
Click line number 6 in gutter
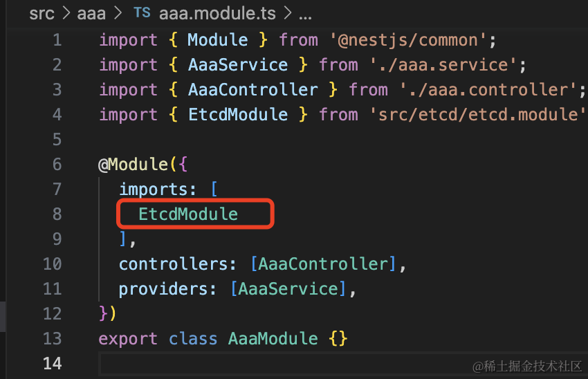[x=56, y=165]
